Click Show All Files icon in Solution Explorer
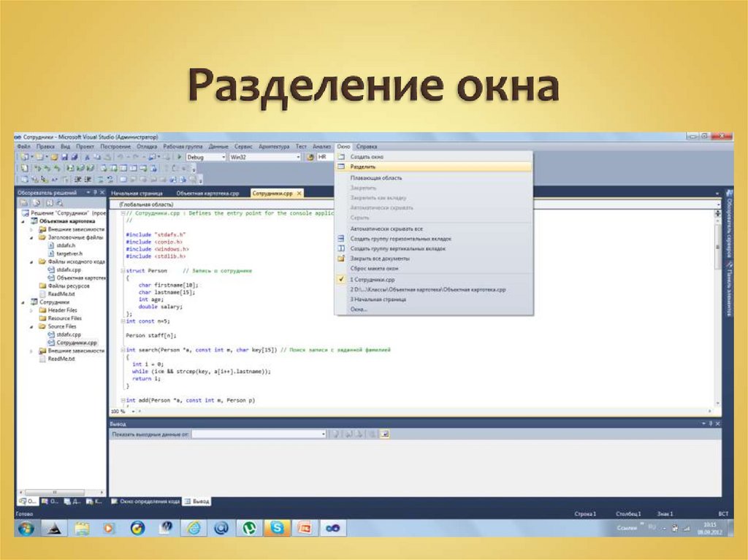The image size is (748, 560). [x=37, y=203]
